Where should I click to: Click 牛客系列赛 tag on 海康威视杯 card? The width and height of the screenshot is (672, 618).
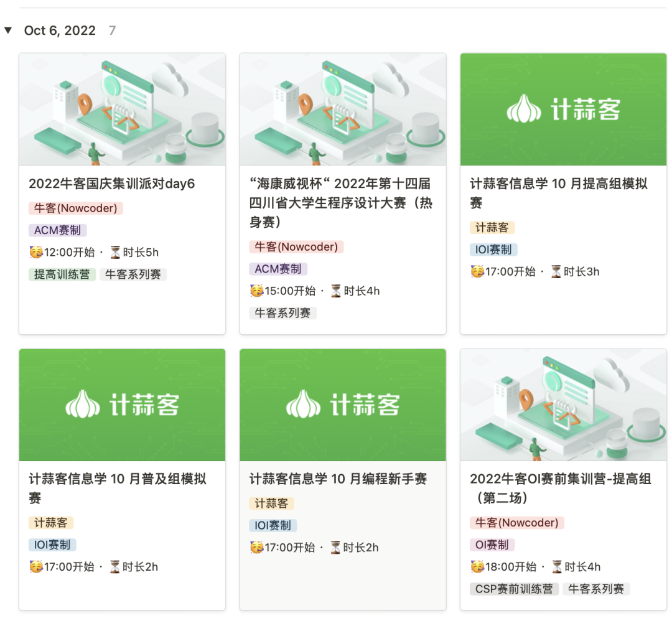coord(283,313)
